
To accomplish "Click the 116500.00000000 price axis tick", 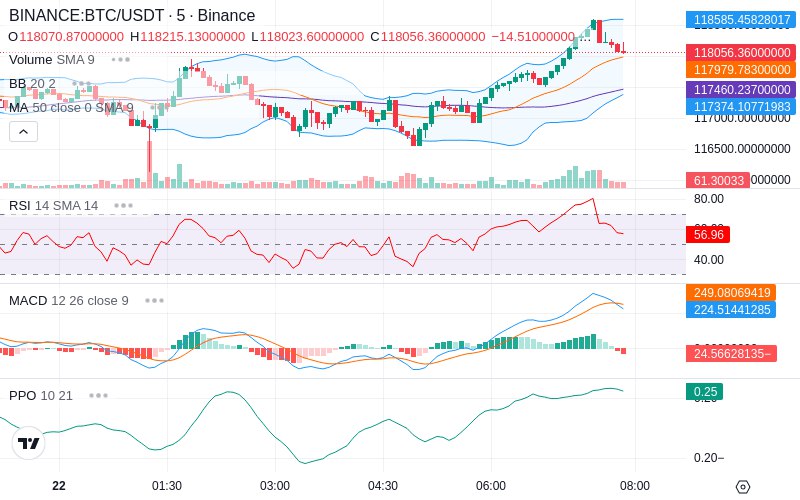I will (x=742, y=149).
